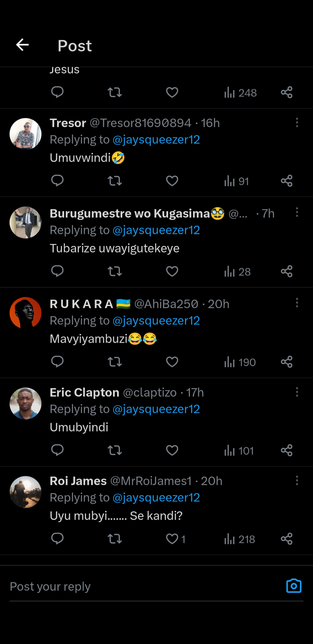Open Eric Clapton's profile name
The height and width of the screenshot is (644, 313).
(84, 392)
